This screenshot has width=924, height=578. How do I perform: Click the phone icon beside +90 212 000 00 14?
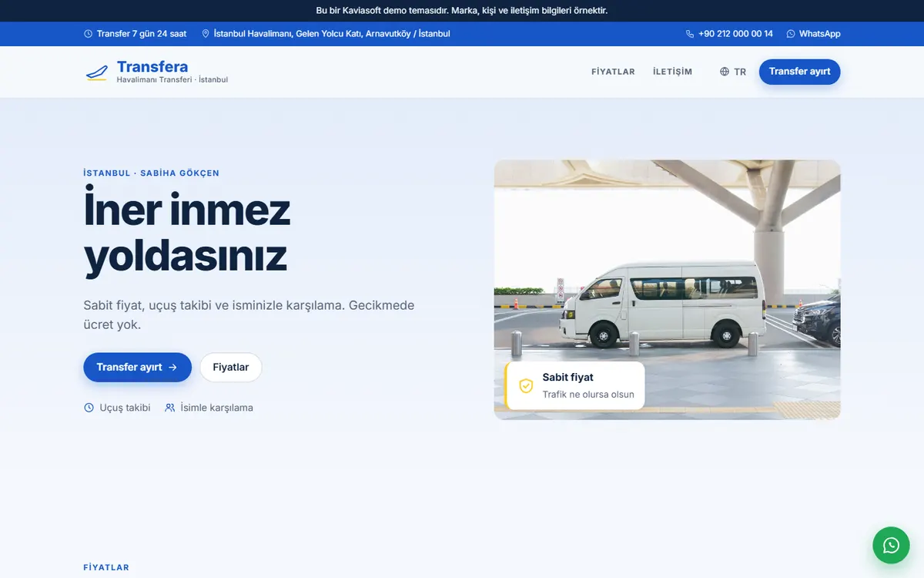[x=690, y=34]
